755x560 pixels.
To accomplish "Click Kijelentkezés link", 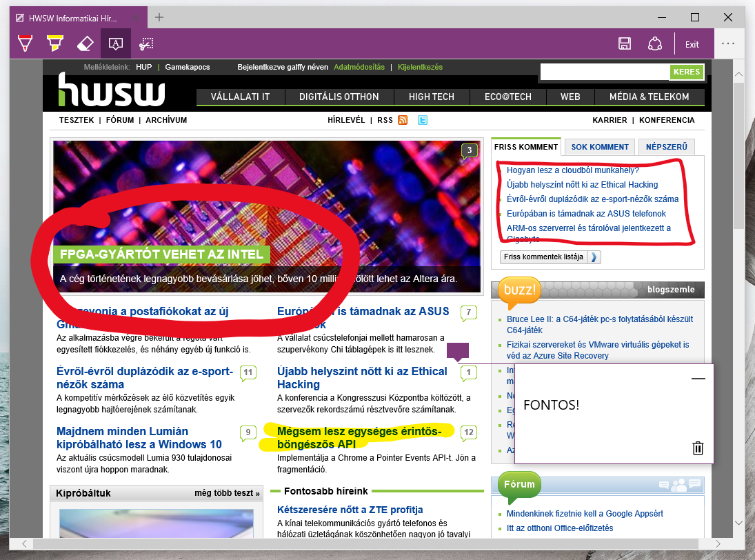I will tap(420, 67).
